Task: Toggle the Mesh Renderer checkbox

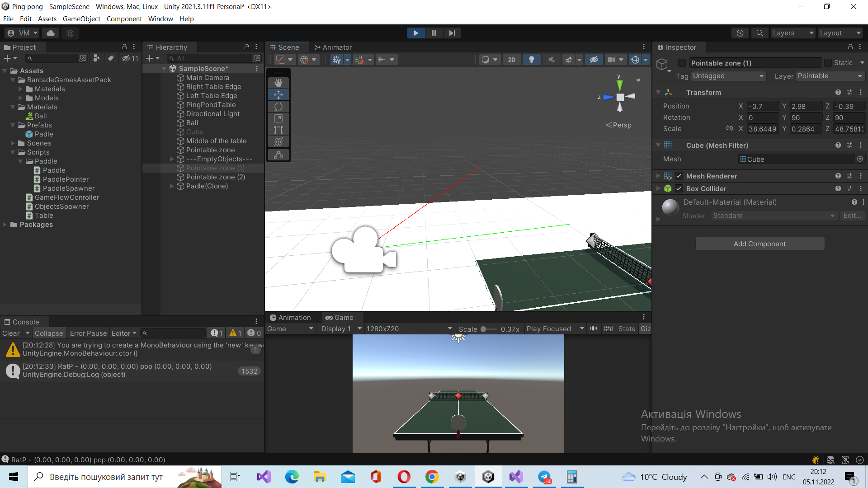Action: click(x=679, y=176)
